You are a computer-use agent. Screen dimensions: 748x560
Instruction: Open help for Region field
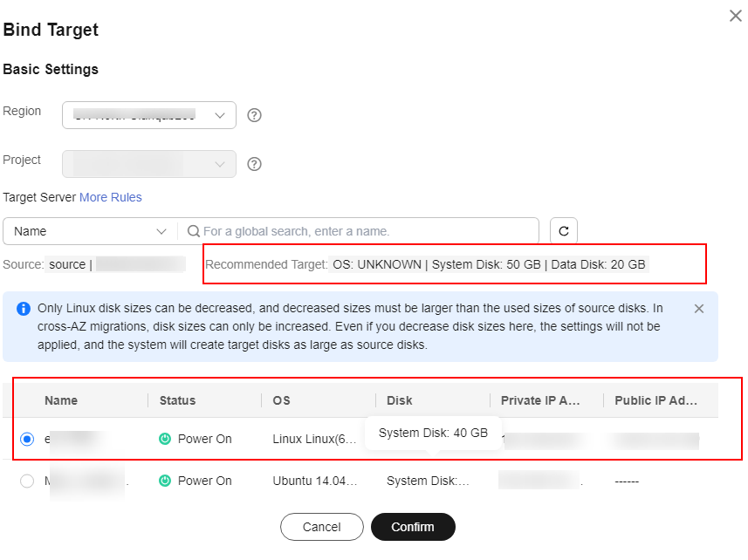pyautogui.click(x=254, y=115)
